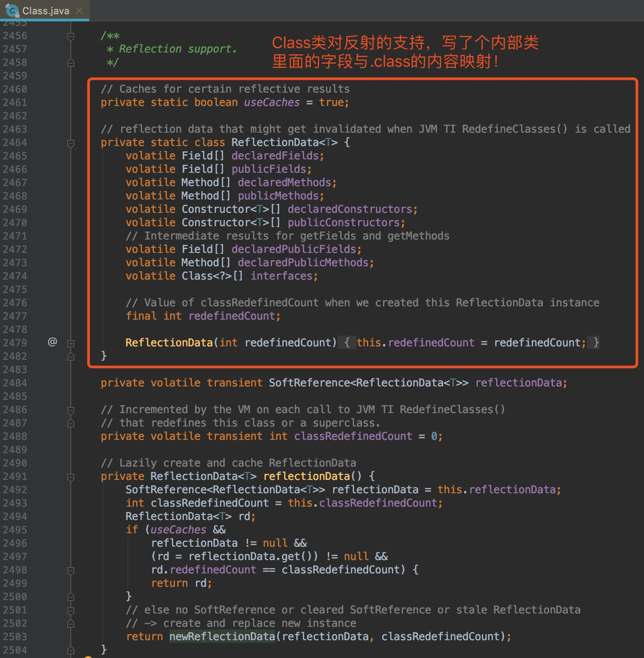
Task: Click line number 2460 in the gutter
Action: 15,89
